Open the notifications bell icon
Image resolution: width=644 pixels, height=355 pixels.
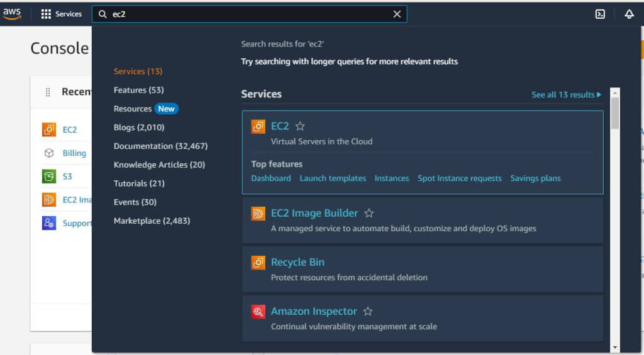(x=629, y=14)
